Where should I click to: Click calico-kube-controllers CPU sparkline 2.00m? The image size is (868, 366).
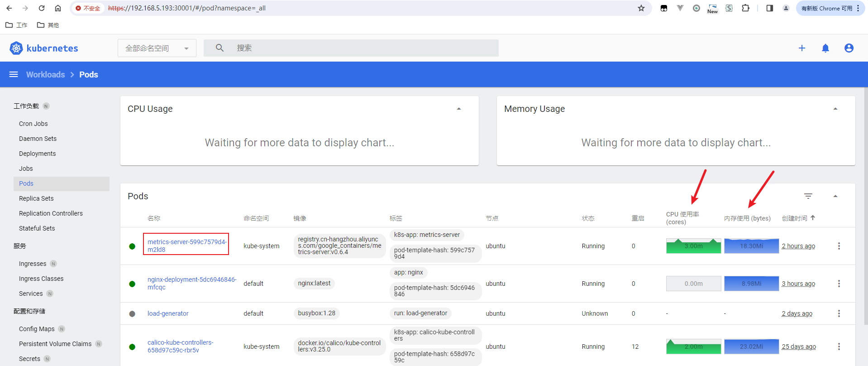point(693,347)
